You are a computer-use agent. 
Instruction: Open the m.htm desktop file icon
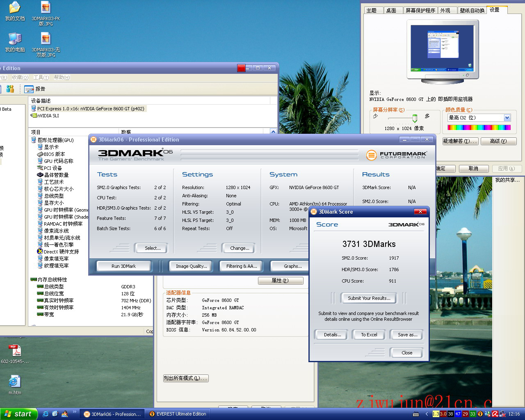click(15, 382)
